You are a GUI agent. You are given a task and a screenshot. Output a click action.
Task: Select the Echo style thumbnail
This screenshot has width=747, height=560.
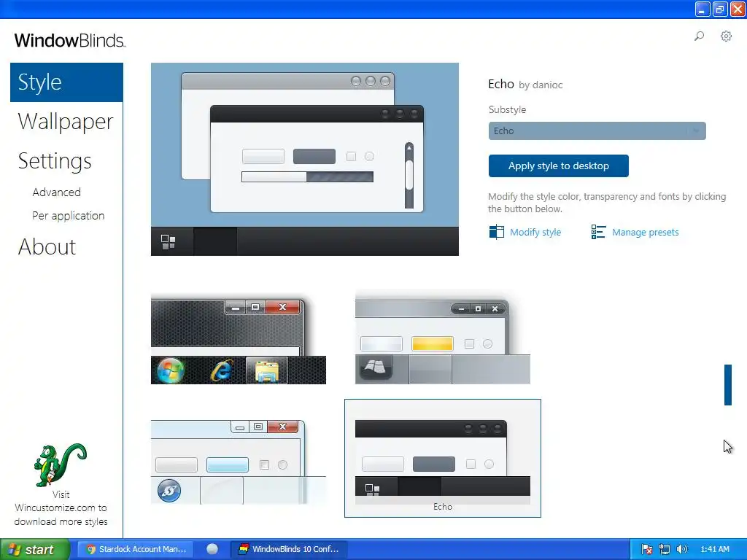coord(443,458)
